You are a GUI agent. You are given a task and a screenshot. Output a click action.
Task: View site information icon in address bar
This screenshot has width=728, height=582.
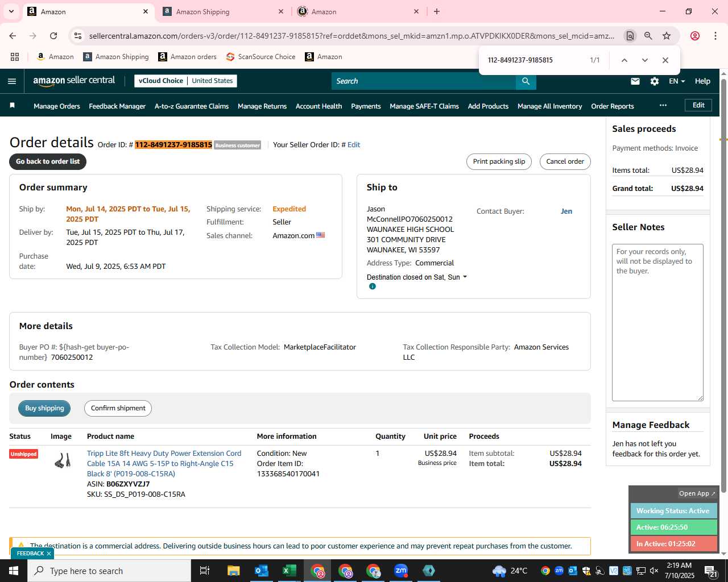point(78,36)
